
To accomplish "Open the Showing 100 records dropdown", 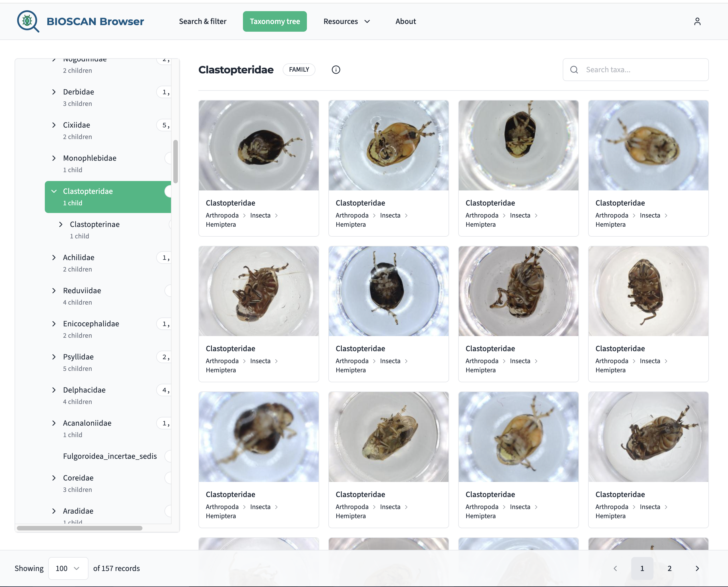I will pyautogui.click(x=68, y=568).
